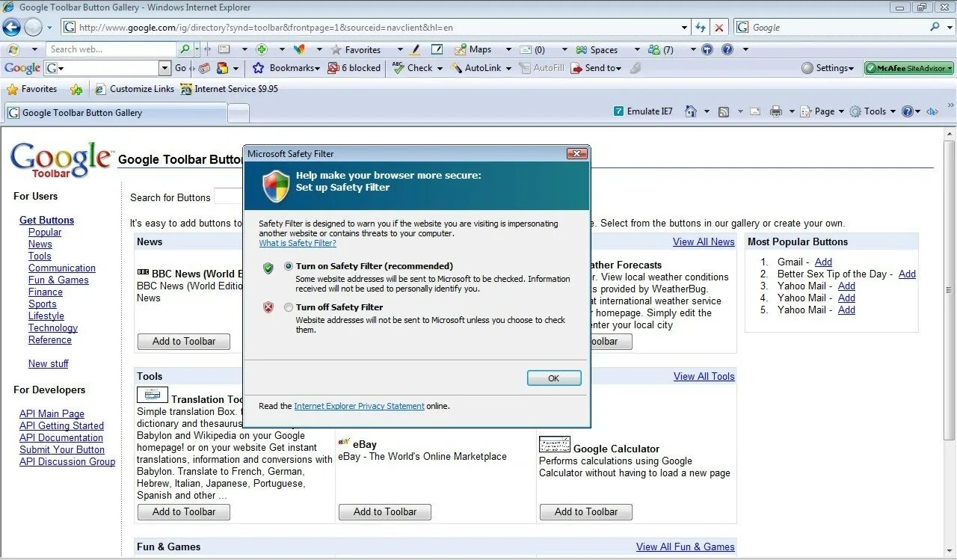Click the Search web input field
Viewport: 957px width, 560px height.
click(x=111, y=49)
